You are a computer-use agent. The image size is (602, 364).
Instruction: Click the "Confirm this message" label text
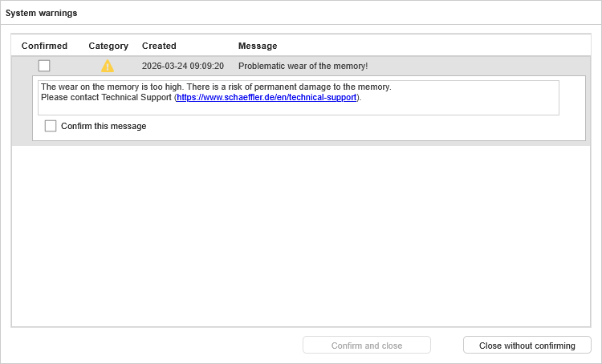click(x=104, y=126)
